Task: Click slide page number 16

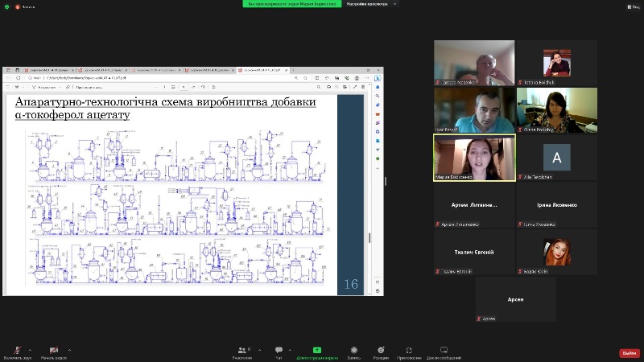Action: 351,284
